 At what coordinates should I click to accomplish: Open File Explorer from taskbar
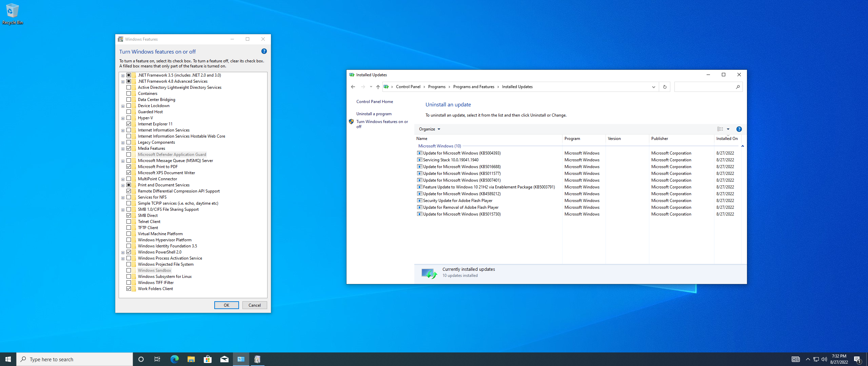point(191,359)
